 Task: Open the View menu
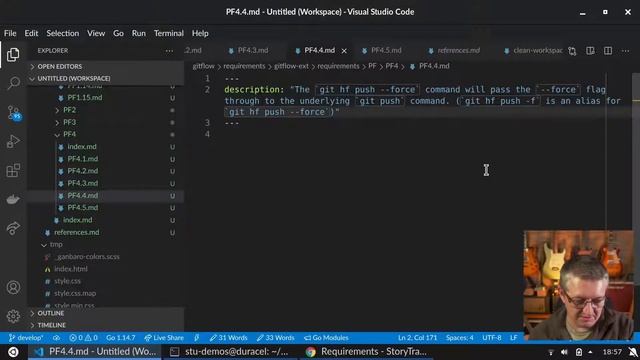coord(96,33)
